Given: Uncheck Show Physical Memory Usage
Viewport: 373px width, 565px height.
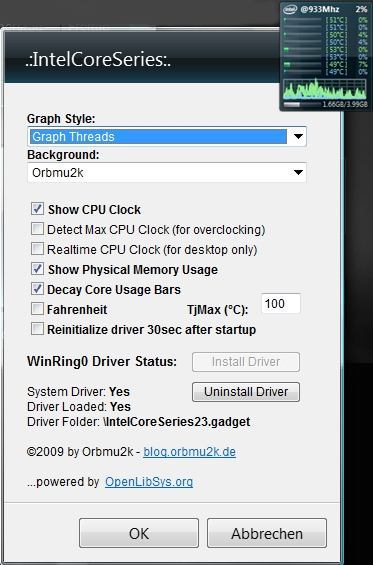Looking at the screenshot, I should click(37, 269).
